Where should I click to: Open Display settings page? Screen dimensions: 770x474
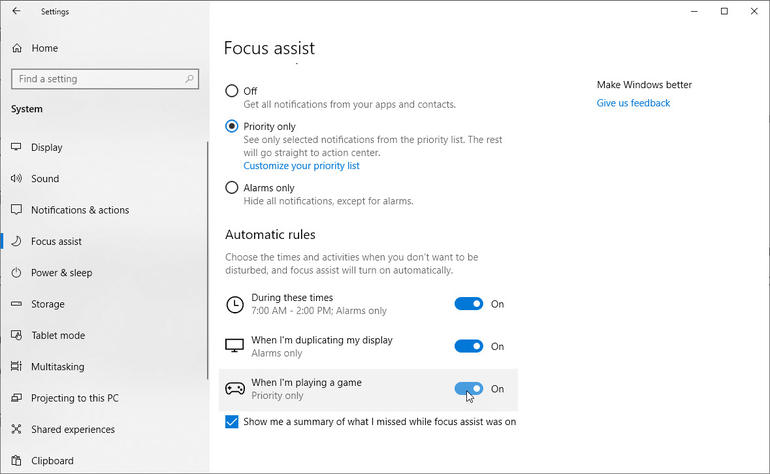tap(104, 147)
